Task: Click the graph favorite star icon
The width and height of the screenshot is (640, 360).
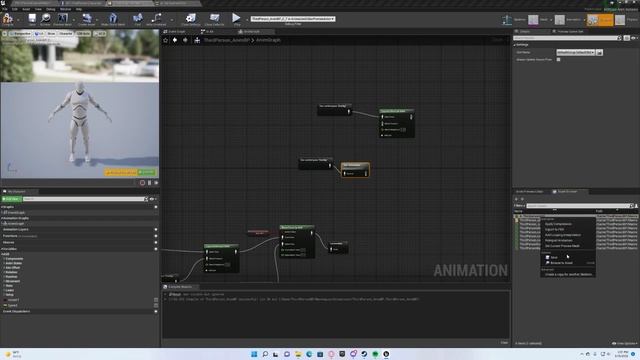Action: (x=166, y=40)
